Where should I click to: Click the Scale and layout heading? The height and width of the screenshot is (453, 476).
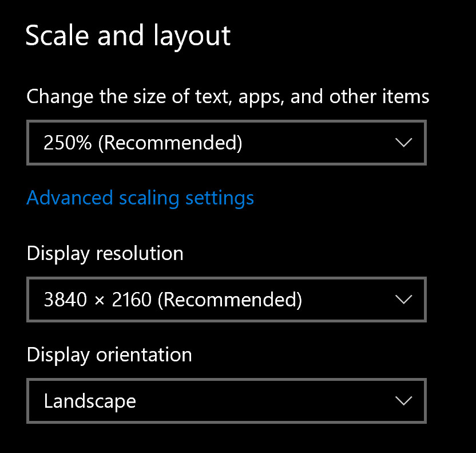(x=128, y=36)
